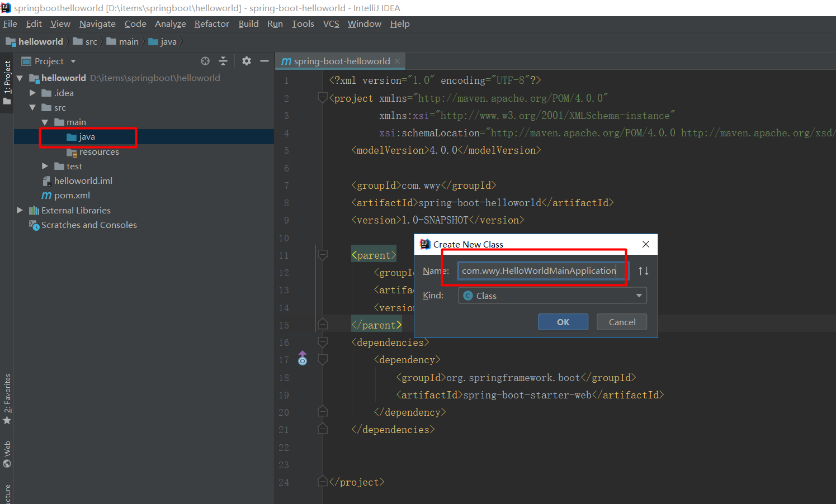
Task: Click line number 24 in gutter
Action: click(284, 482)
